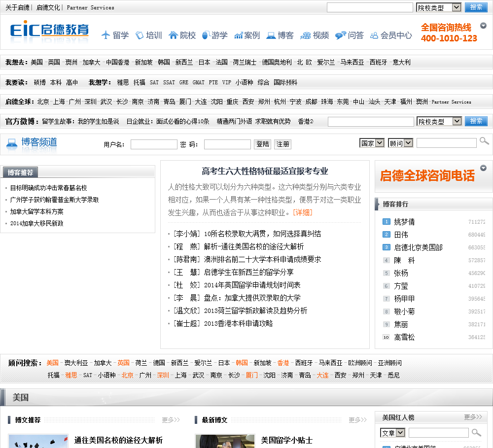
Task: Focus the 用户名 input field
Action: click(x=154, y=144)
